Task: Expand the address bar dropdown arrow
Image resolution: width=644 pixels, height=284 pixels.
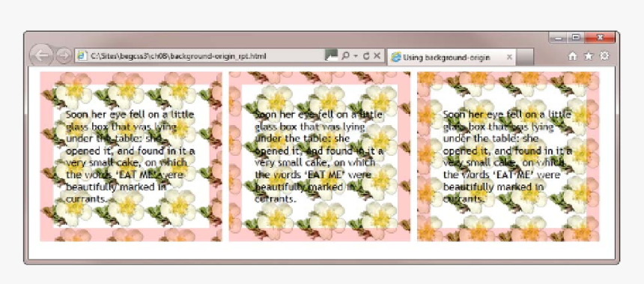Action: click(x=356, y=56)
